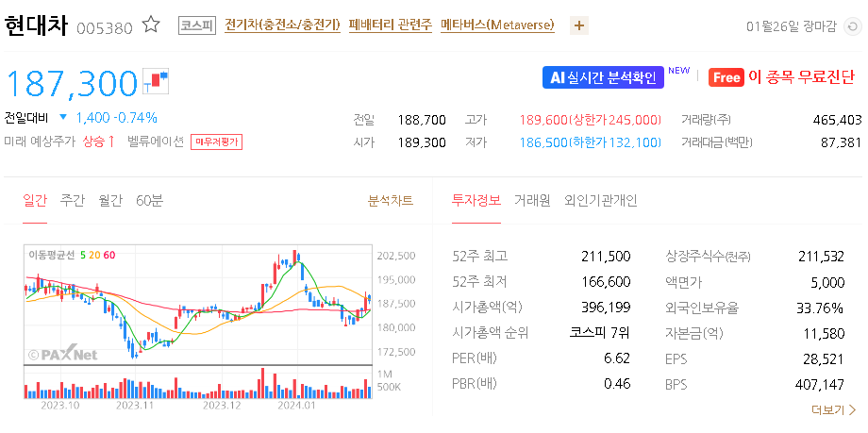The height and width of the screenshot is (433, 868).
Task: Click the red Free badge
Action: pos(726,77)
